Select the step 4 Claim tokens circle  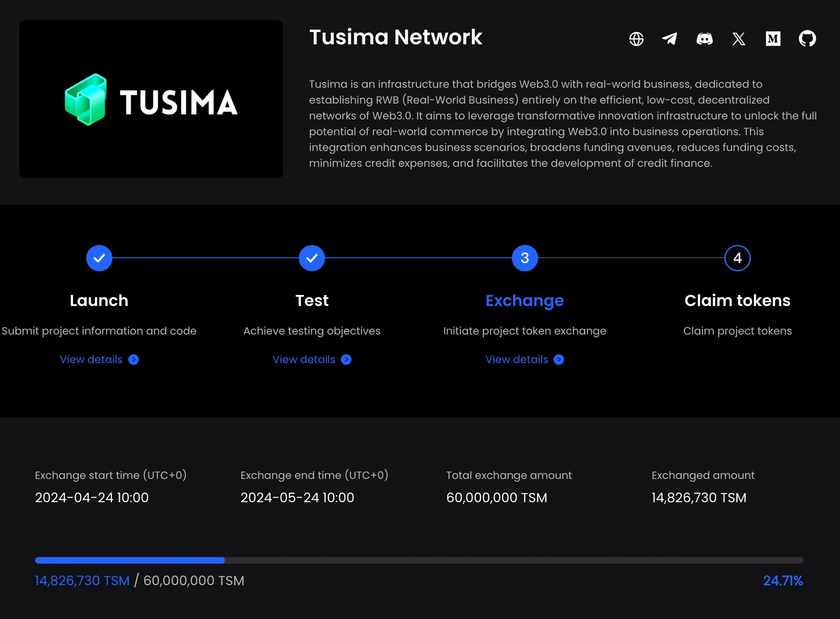[x=737, y=258]
